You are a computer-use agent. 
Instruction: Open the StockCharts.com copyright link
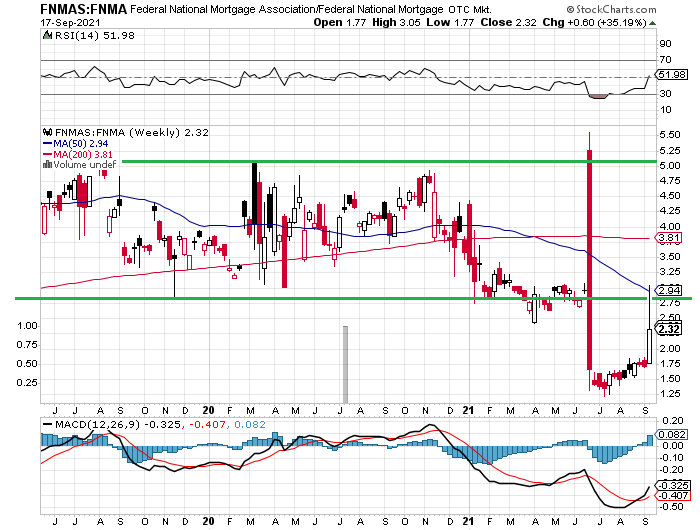click(x=611, y=9)
